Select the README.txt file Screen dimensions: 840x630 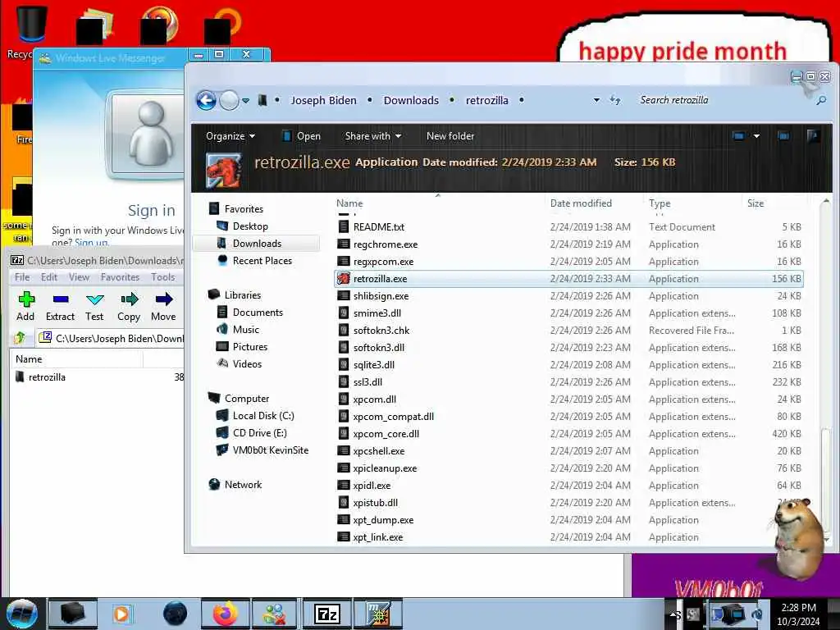point(378,226)
